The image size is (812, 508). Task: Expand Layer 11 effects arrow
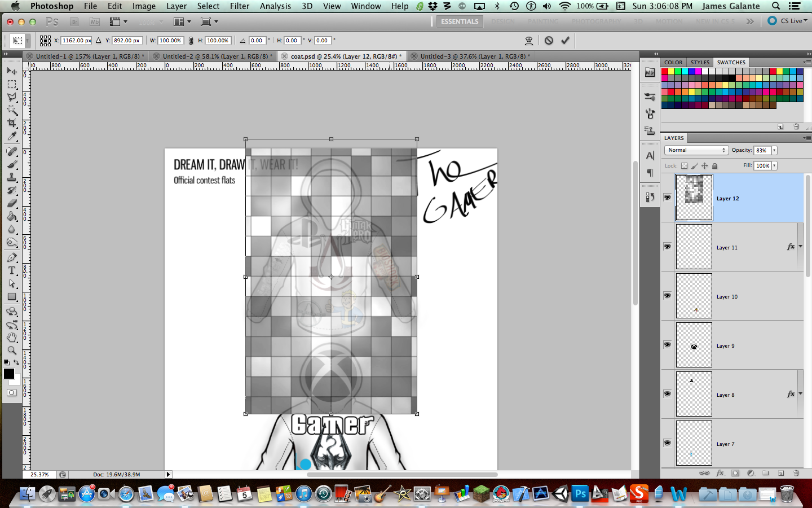(x=800, y=247)
